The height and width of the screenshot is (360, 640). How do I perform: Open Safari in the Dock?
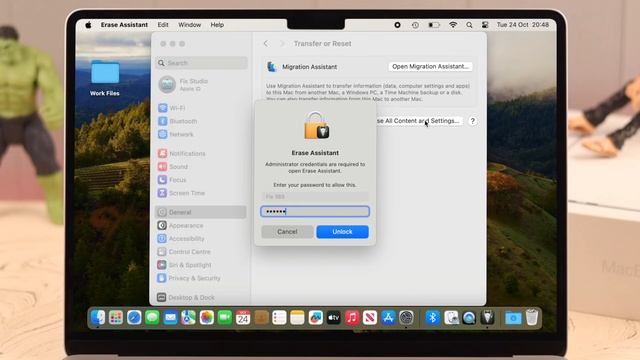(134, 318)
